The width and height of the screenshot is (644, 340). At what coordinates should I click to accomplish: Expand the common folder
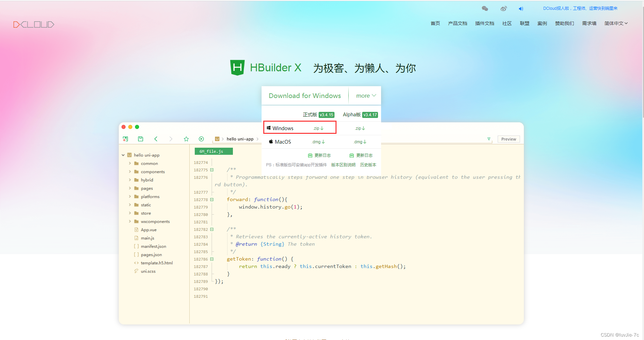click(x=130, y=163)
